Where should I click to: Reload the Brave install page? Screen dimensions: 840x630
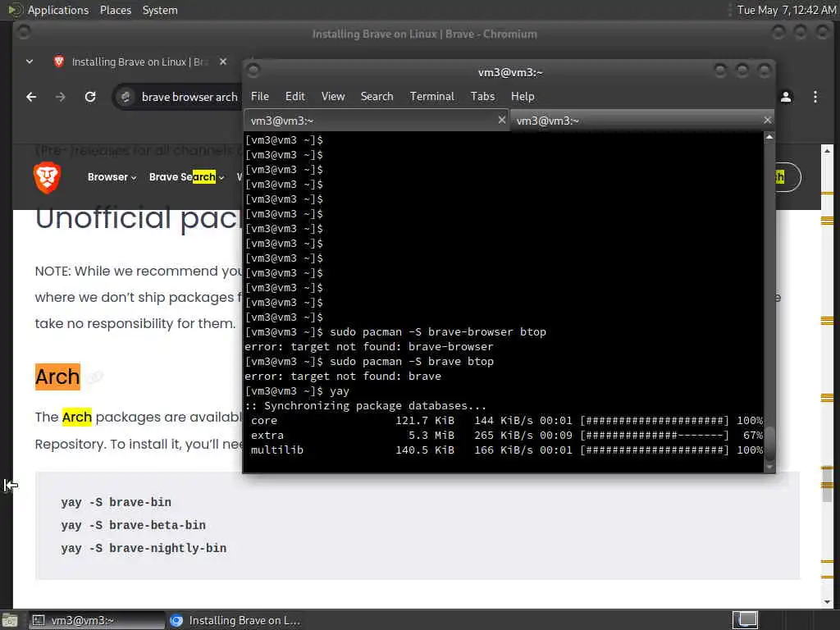pos(90,97)
